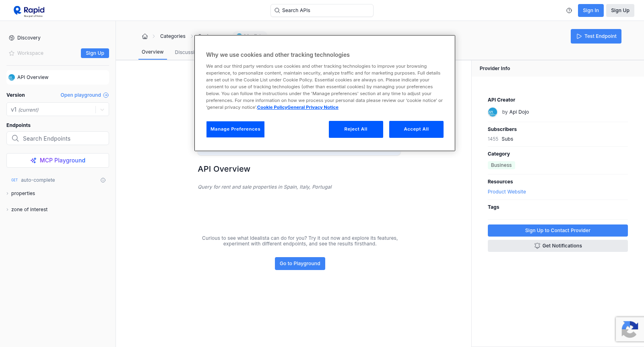The image size is (644, 347).
Task: Open the Product Website link
Action: pyautogui.click(x=507, y=192)
